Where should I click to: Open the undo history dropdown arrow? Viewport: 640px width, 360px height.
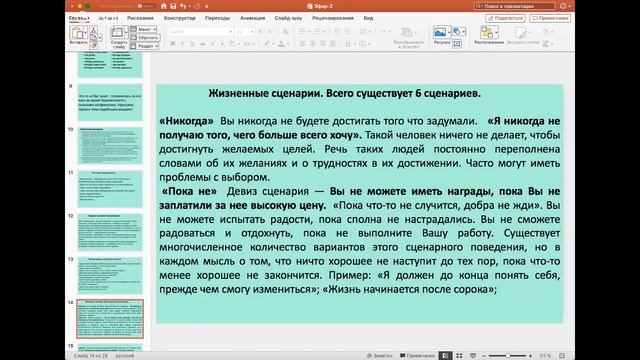[x=190, y=6]
